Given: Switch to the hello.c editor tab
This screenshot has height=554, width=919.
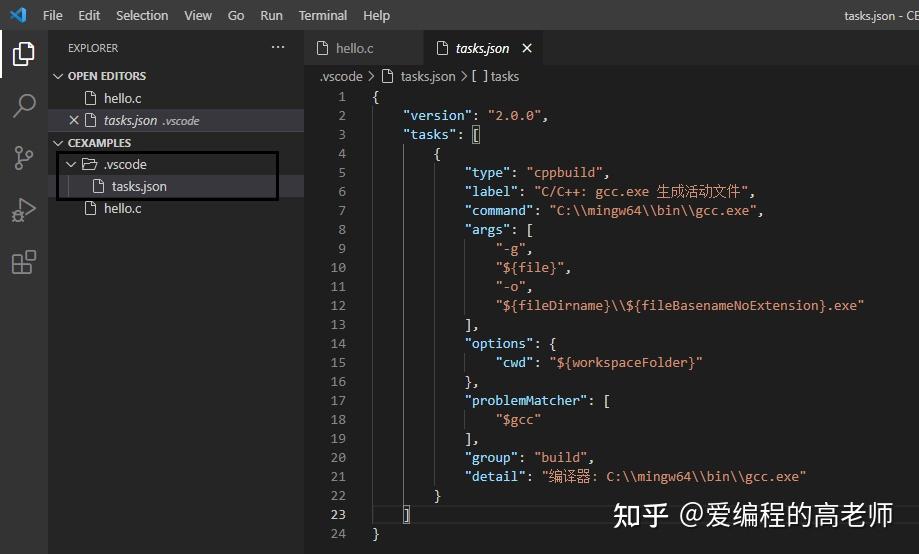Looking at the screenshot, I should click(x=363, y=48).
